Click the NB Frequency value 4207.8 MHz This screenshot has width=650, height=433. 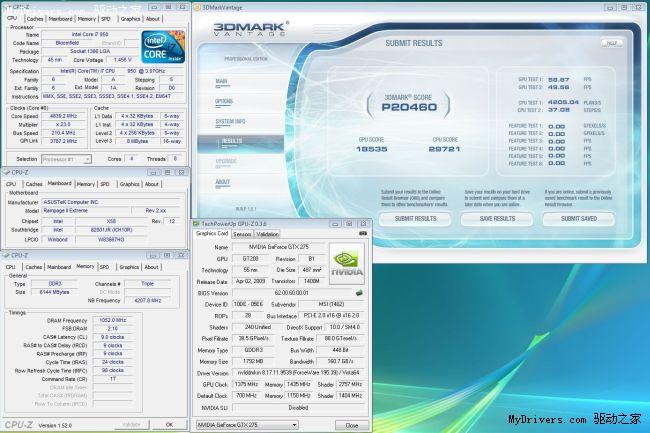147,300
